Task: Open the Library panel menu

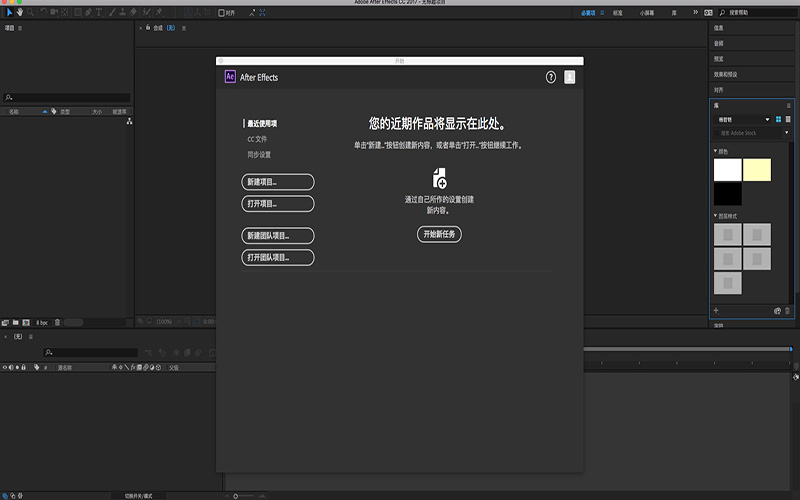Action: (x=788, y=106)
